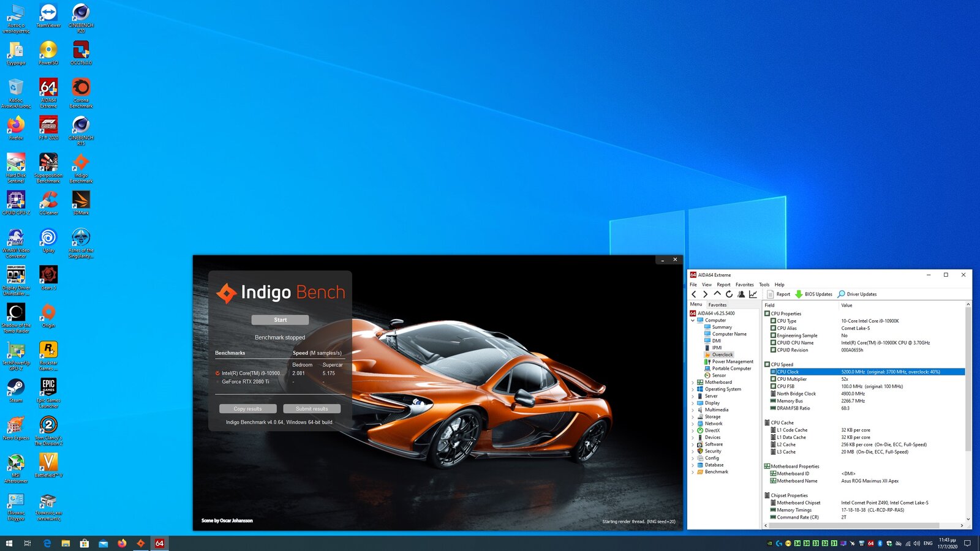Viewport: 980px width, 551px height.
Task: Expand the Operating System tree node
Action: [693, 389]
